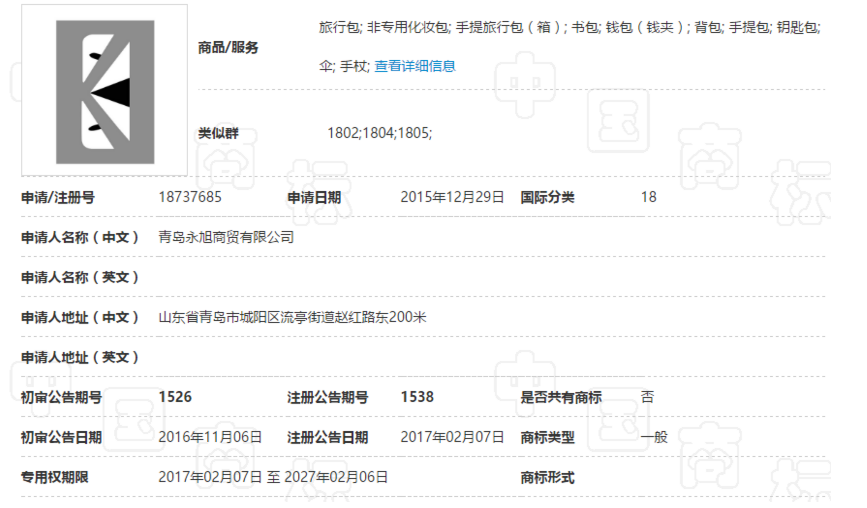This screenshot has height=508, width=867.
Task: Click the 专用权期限 label
Action: (55, 478)
